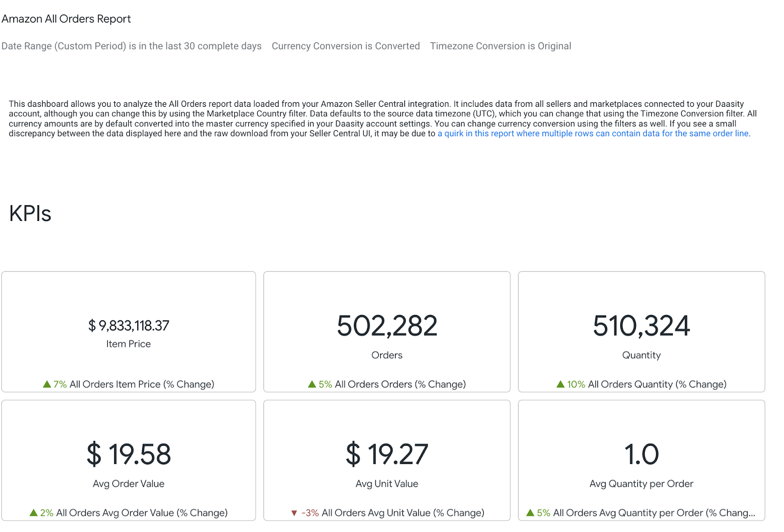Click the Quantity label under 510,324
The width and height of the screenshot is (784, 532).
pyautogui.click(x=641, y=355)
